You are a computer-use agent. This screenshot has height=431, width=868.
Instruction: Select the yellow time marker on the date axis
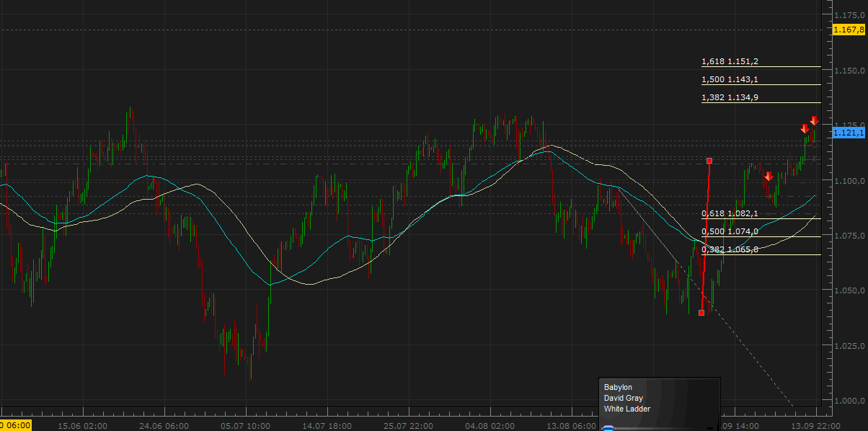(x=16, y=425)
